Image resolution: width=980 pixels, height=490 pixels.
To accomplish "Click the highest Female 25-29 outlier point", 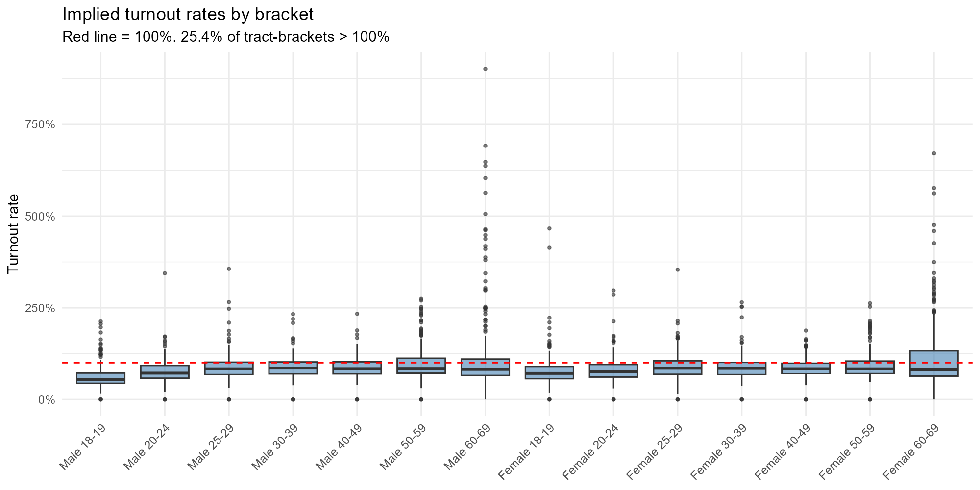I will [x=678, y=269].
